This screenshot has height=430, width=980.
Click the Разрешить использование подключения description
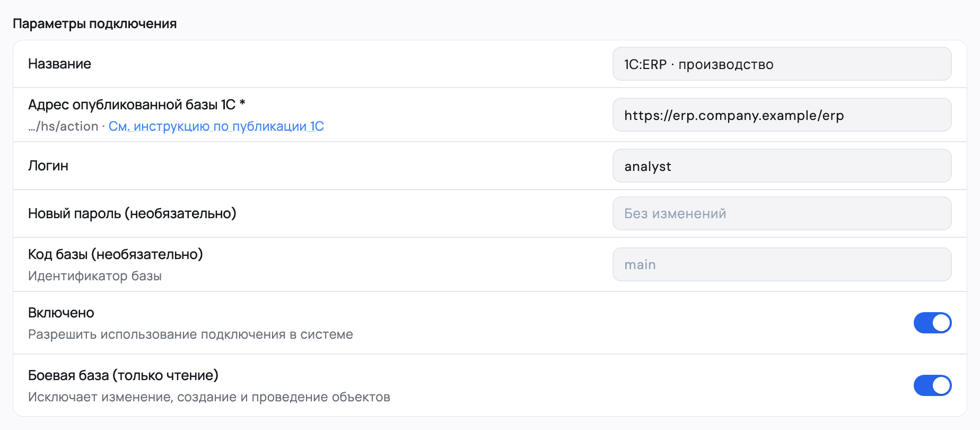pyautogui.click(x=190, y=334)
